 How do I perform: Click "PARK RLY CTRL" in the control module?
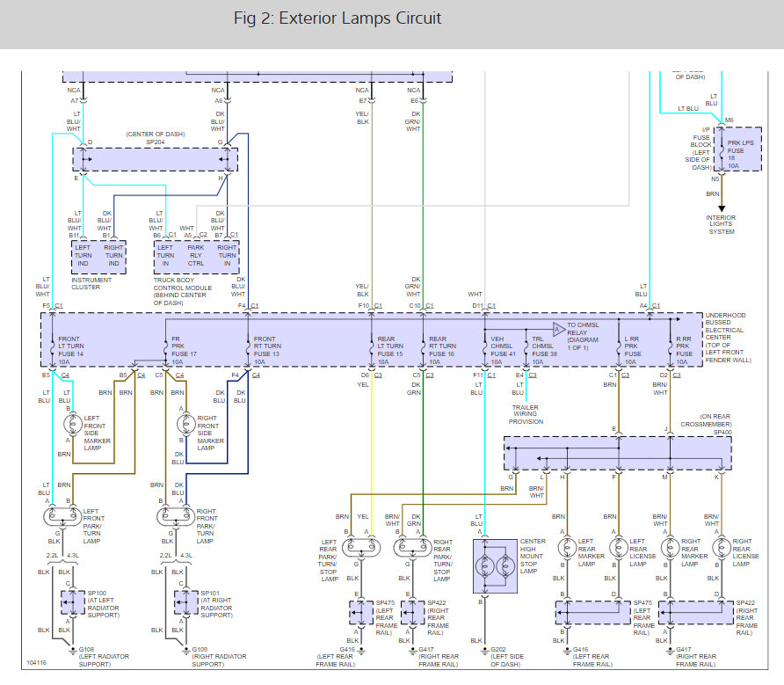(x=196, y=255)
